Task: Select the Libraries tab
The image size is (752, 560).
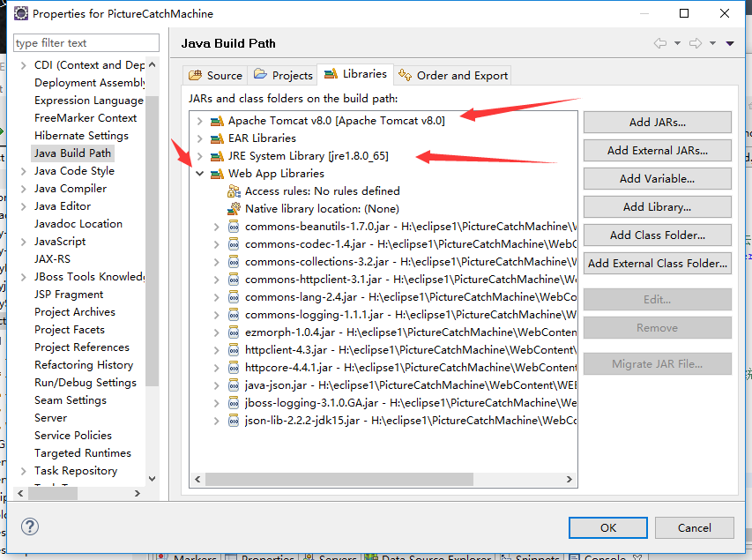Action: coord(355,74)
